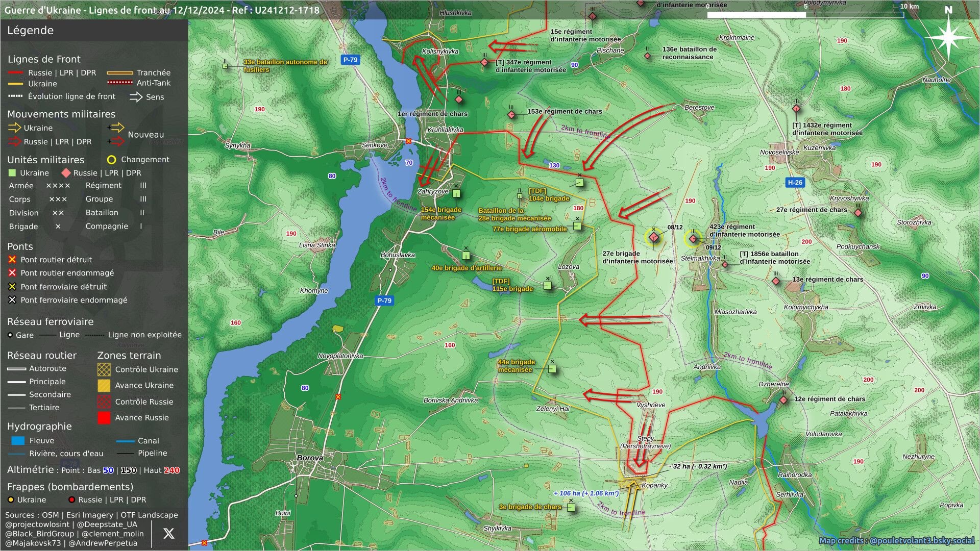Click the Zahryzove village label

pos(433,191)
